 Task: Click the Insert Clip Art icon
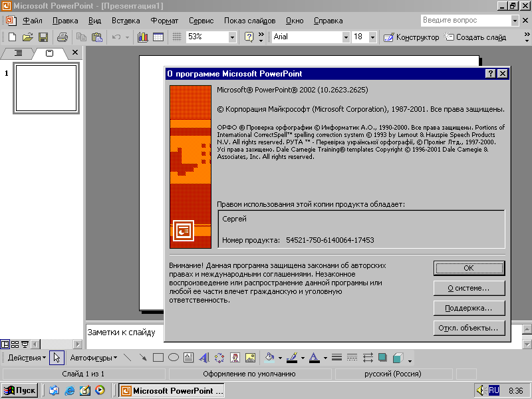tap(235, 358)
